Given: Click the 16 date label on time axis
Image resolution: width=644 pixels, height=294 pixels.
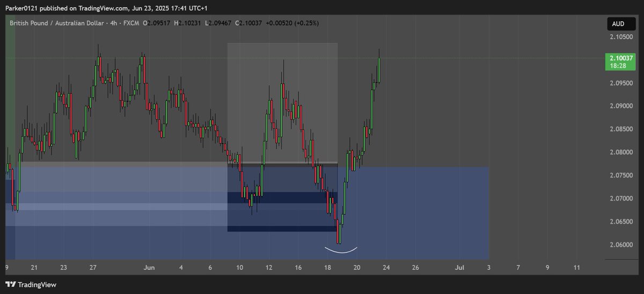Looking at the screenshot, I should click(298, 267).
